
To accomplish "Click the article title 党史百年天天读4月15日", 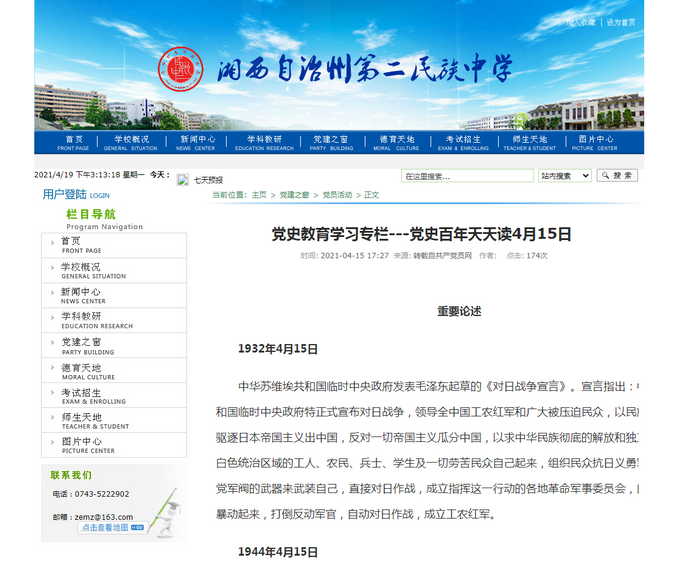I will click(x=421, y=234).
